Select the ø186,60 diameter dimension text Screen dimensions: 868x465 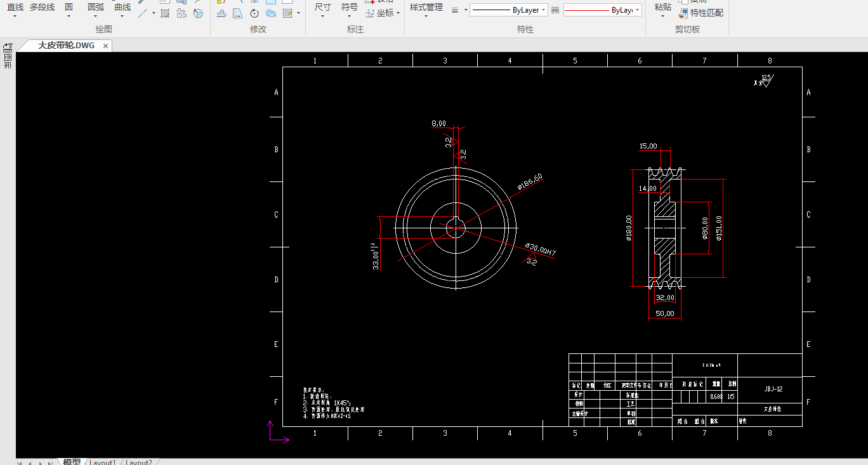coord(530,181)
